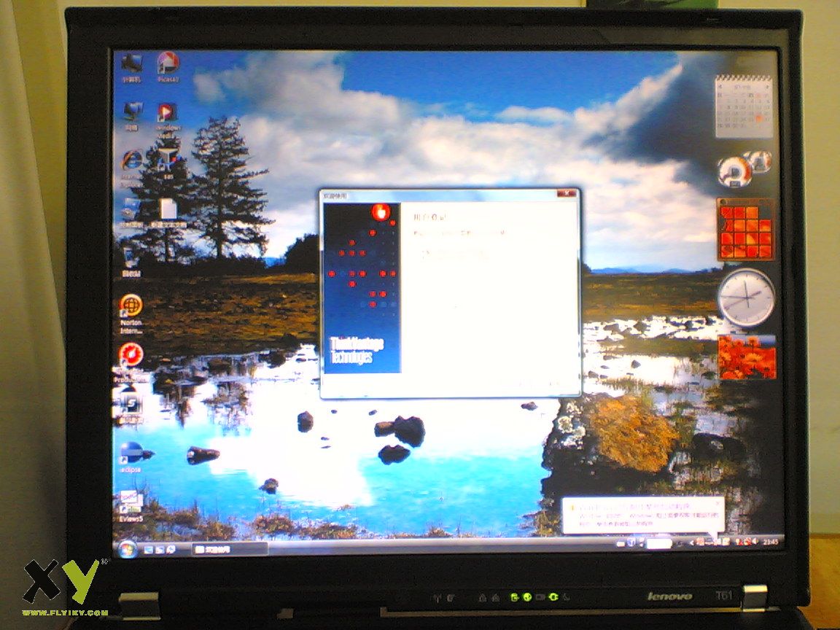Close the notification balloon popup
The width and height of the screenshot is (840, 630).
716,502
